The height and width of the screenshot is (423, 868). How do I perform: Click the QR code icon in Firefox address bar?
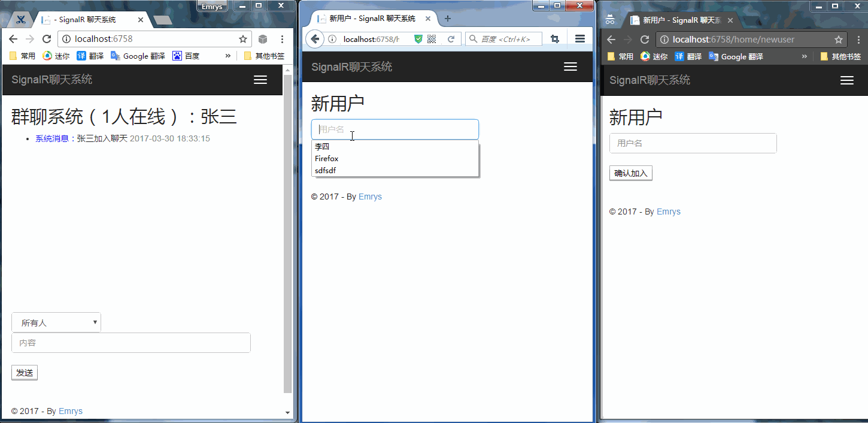click(x=431, y=38)
